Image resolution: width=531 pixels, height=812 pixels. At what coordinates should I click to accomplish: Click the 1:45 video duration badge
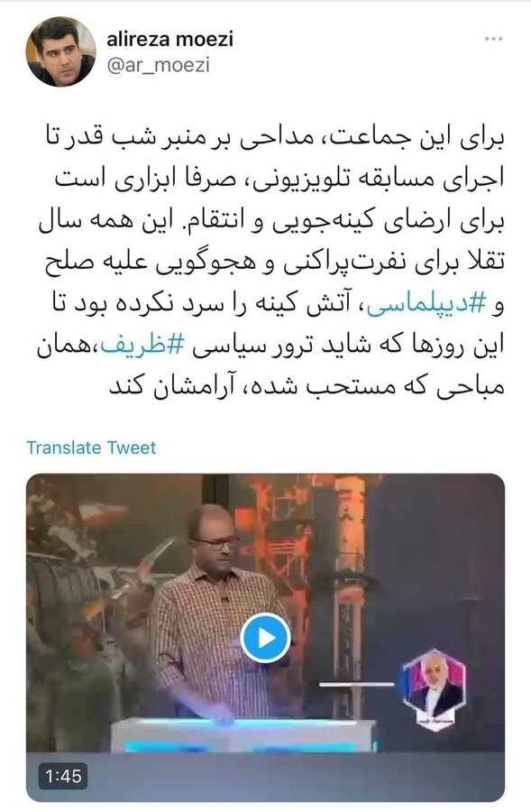[62, 776]
